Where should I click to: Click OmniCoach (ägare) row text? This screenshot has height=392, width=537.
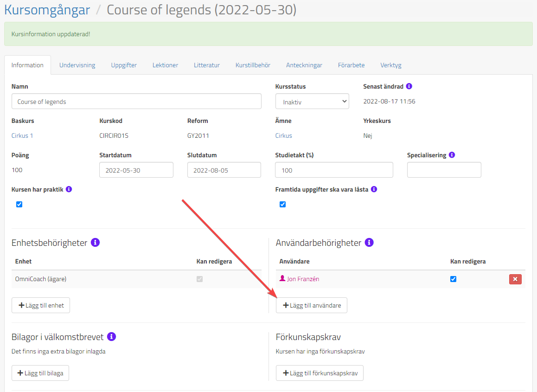(41, 279)
